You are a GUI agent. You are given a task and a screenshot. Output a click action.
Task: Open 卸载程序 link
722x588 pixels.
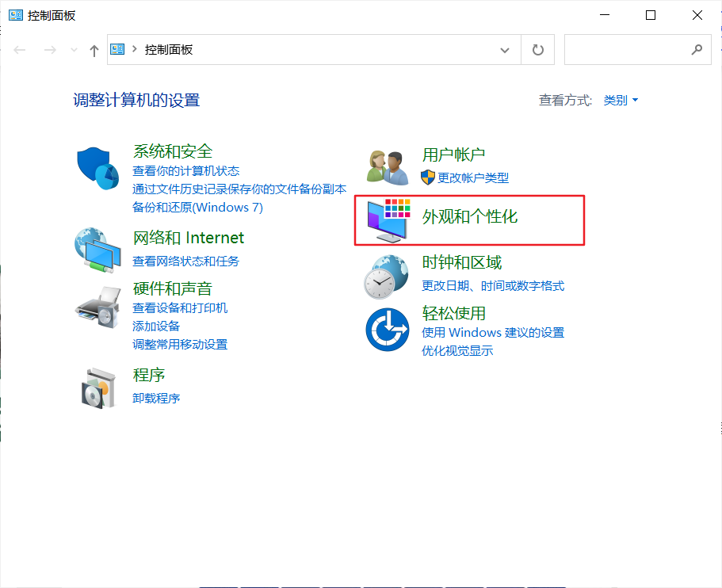(156, 398)
